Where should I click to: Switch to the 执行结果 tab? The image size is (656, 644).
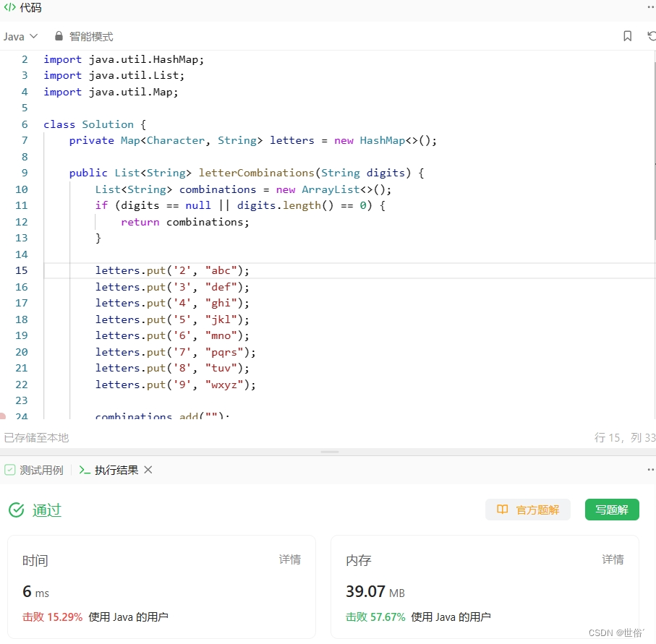tap(108, 470)
